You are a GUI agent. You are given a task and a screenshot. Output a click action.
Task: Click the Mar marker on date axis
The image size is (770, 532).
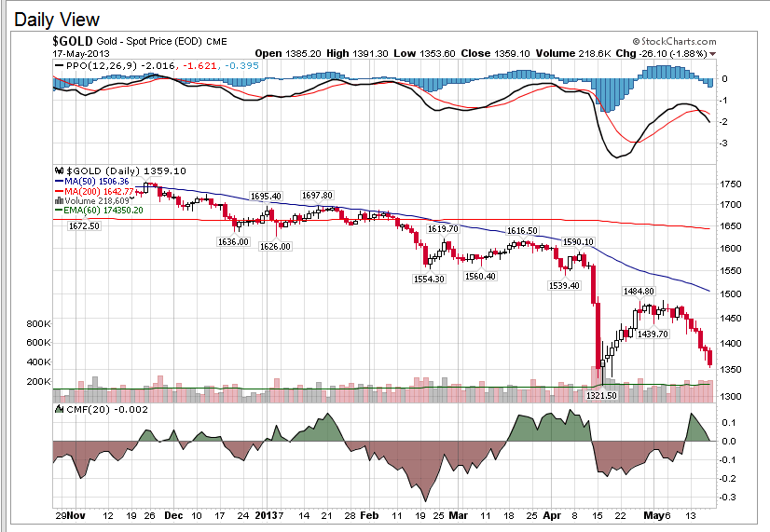coord(458,513)
